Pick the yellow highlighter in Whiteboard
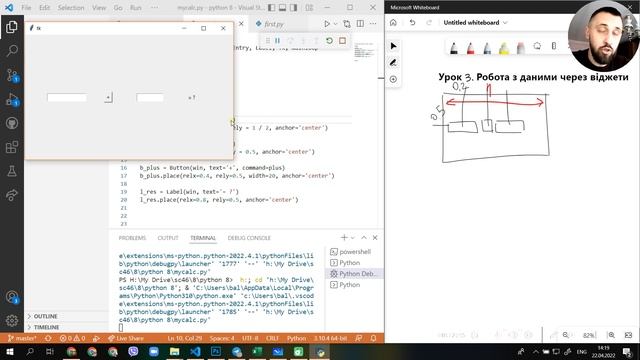 [504, 48]
